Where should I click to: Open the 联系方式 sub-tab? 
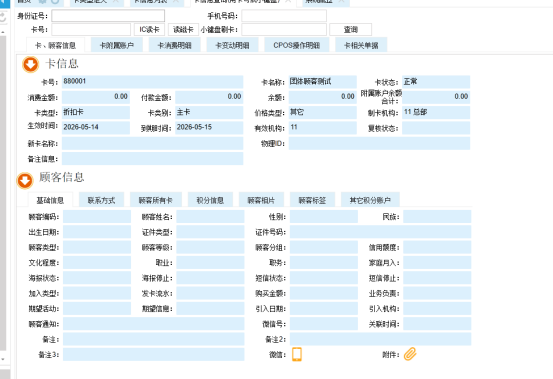102,200
